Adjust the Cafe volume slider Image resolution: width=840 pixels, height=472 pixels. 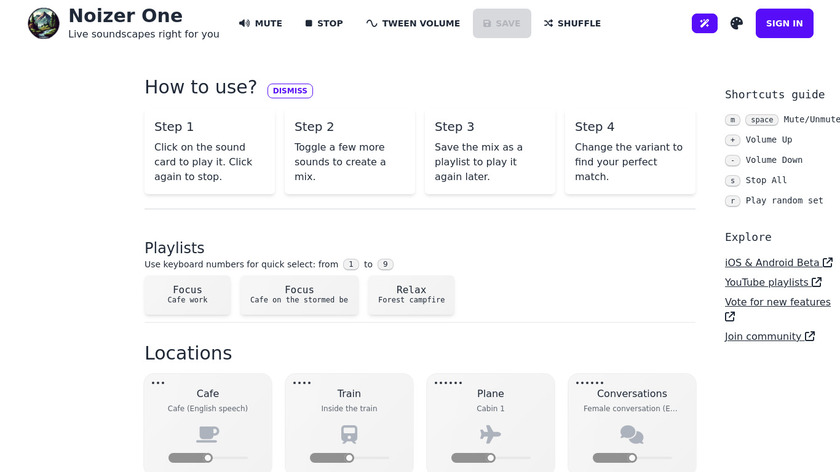click(x=208, y=458)
